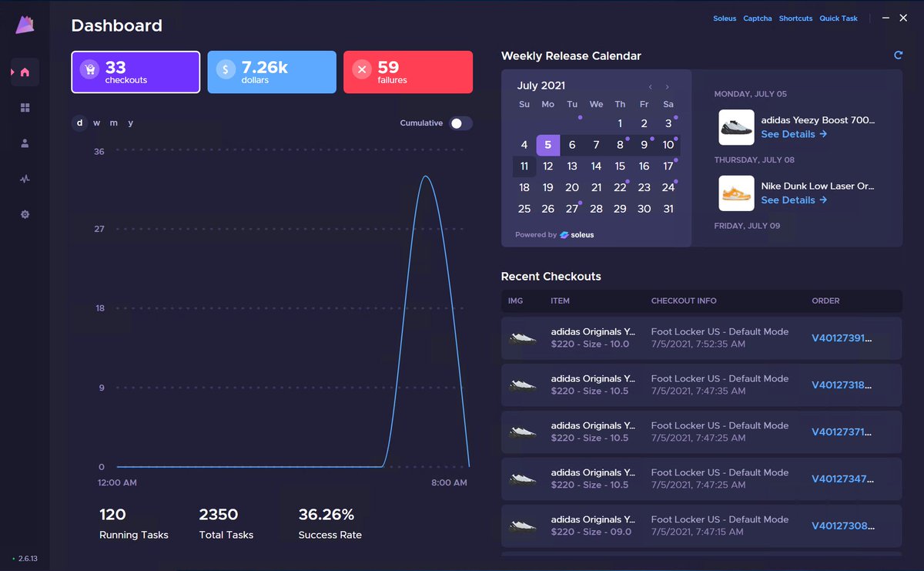Toggle the Cumulative switch
This screenshot has width=924, height=571.
click(460, 123)
